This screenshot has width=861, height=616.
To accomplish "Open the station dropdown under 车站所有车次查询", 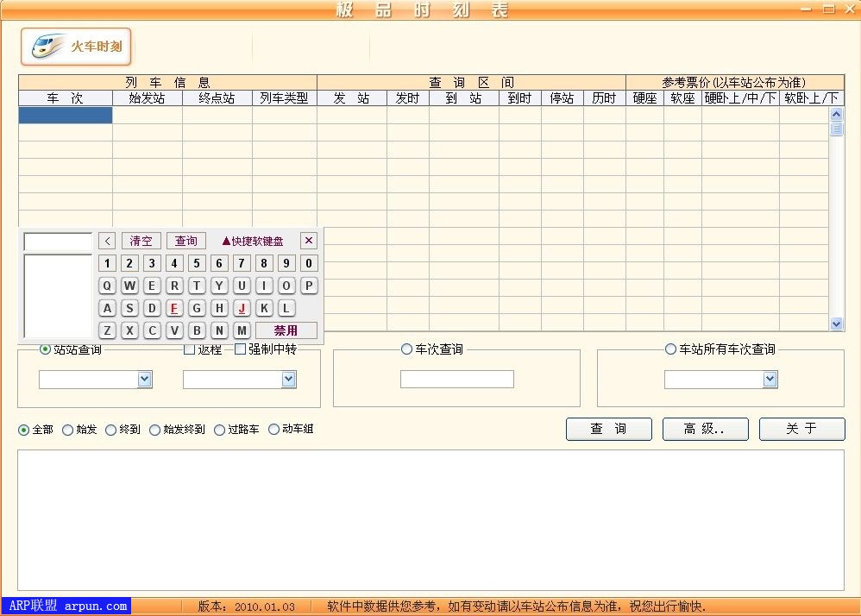I will (770, 378).
